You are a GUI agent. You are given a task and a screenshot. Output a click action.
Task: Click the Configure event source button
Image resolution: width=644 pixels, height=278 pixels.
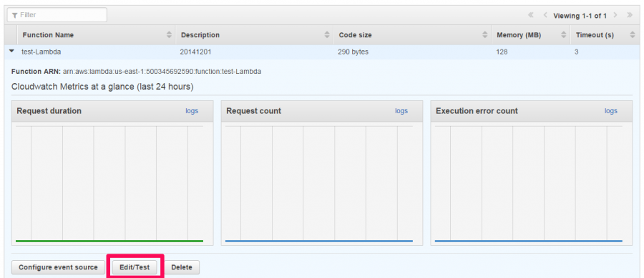click(x=58, y=267)
